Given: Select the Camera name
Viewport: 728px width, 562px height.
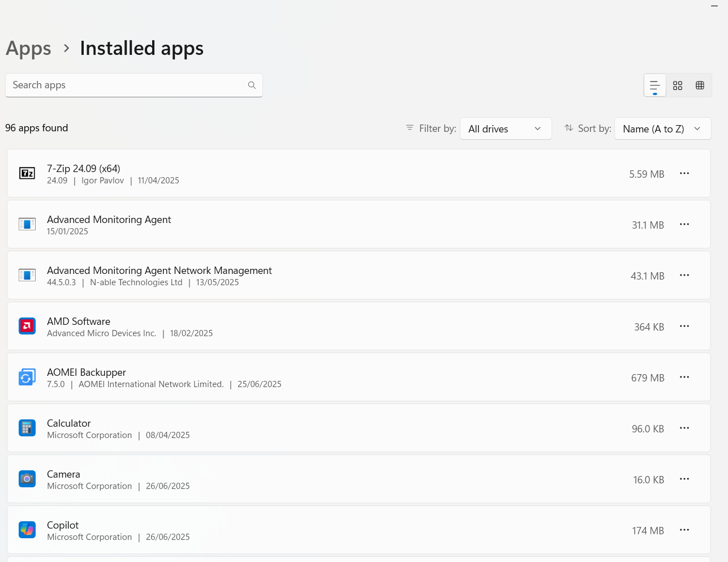Looking at the screenshot, I should (x=63, y=474).
